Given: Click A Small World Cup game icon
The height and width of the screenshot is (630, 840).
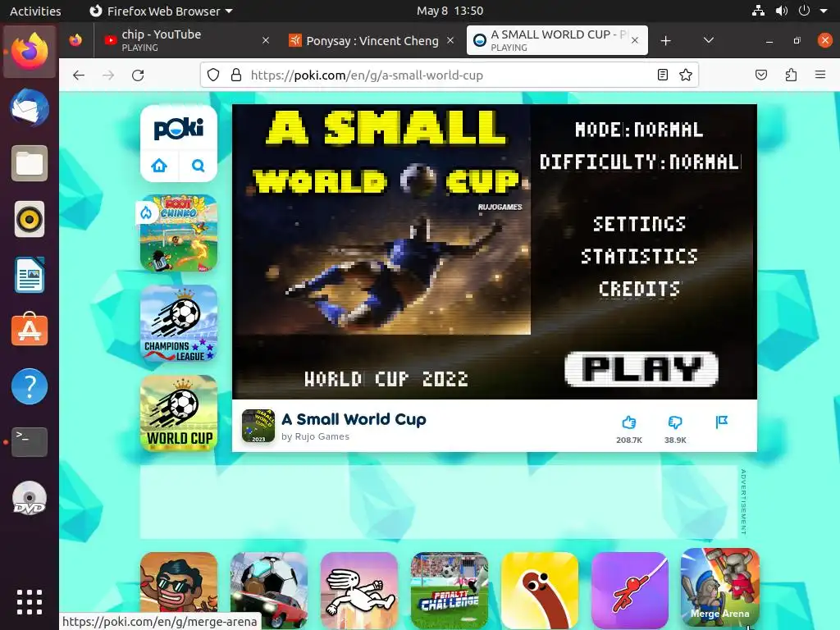Looking at the screenshot, I should [x=258, y=426].
